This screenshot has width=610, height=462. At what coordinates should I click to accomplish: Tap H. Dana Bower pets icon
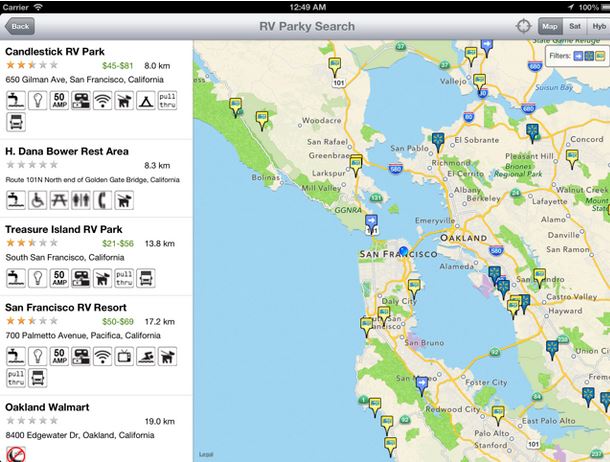[x=124, y=200]
